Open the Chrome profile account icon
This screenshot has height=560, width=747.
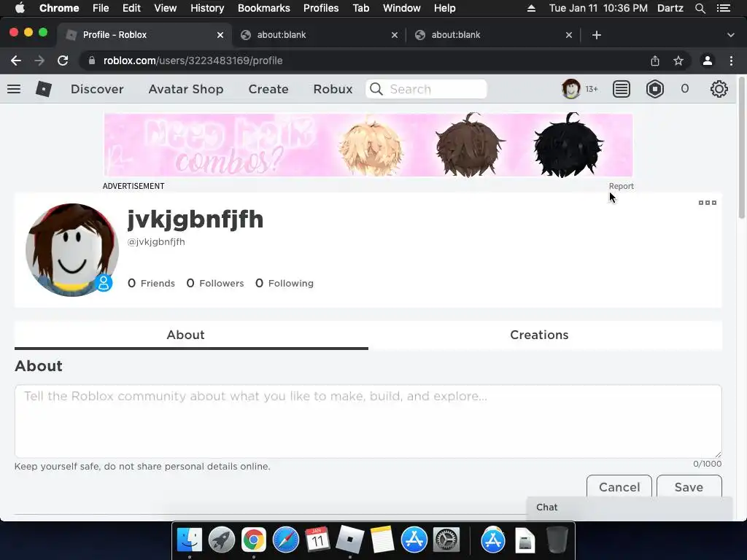[x=708, y=61]
